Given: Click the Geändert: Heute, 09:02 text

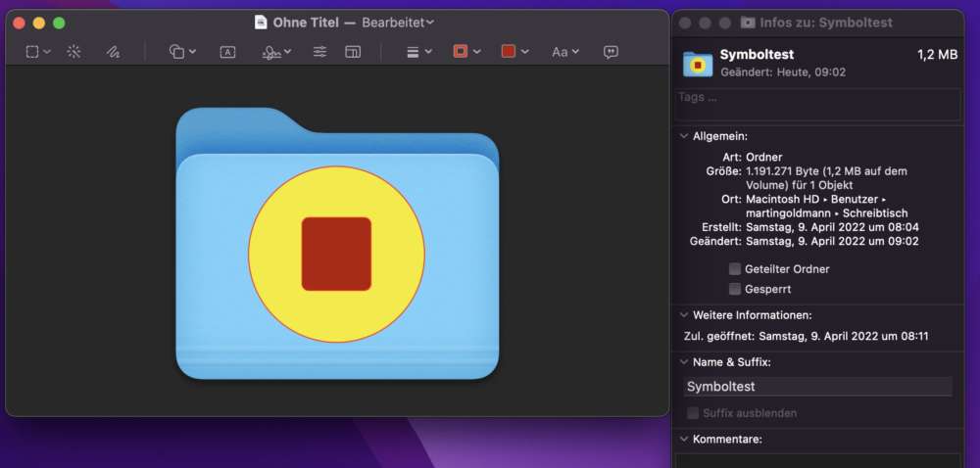Looking at the screenshot, I should tap(783, 72).
